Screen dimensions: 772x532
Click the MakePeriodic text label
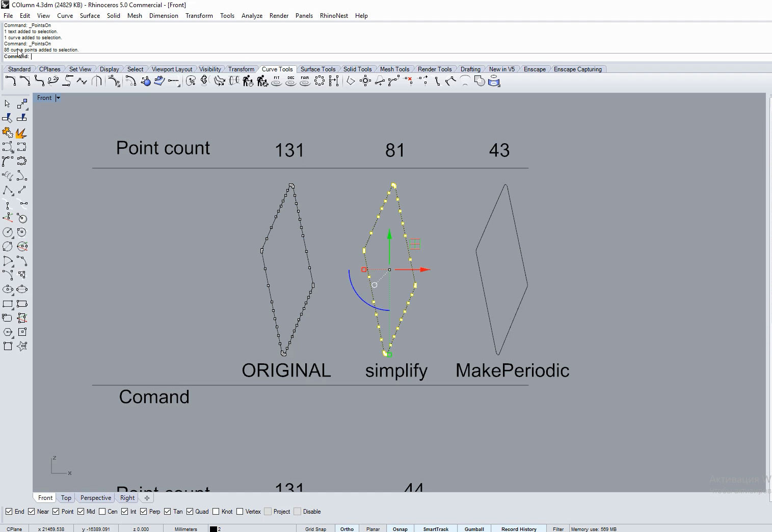point(513,370)
